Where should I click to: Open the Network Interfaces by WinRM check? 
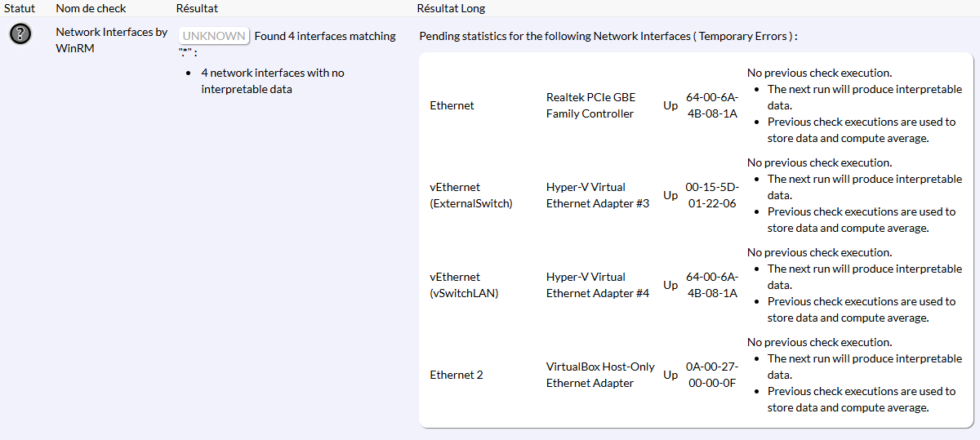(x=111, y=40)
